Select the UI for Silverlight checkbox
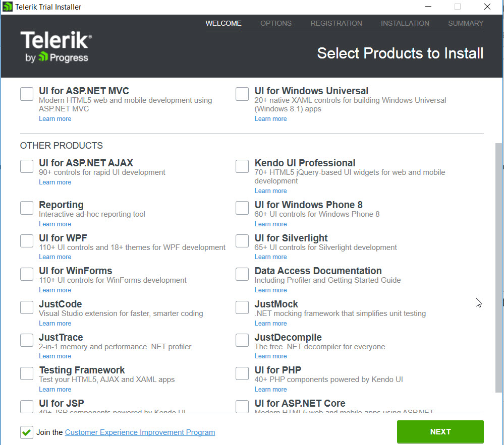The image size is (504, 445). point(242,241)
